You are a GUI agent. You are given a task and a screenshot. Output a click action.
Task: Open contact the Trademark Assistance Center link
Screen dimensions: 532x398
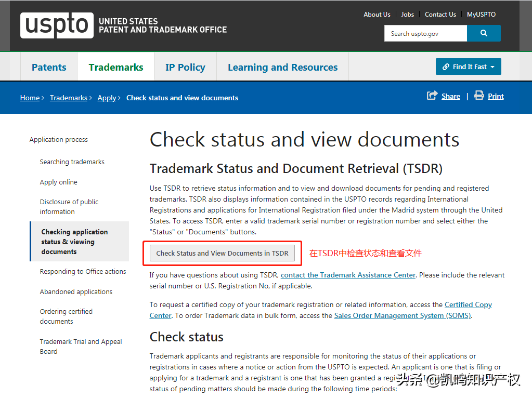point(348,275)
